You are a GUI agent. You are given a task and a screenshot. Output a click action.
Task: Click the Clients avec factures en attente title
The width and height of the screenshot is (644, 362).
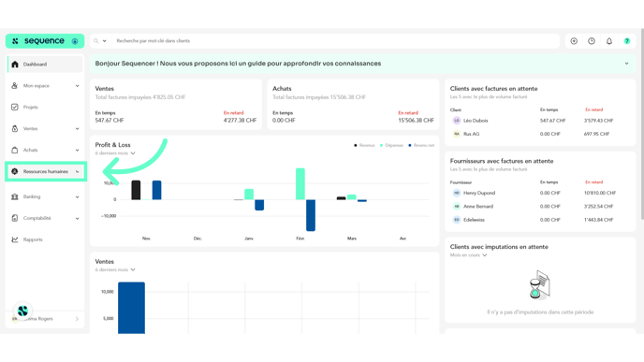tap(493, 89)
